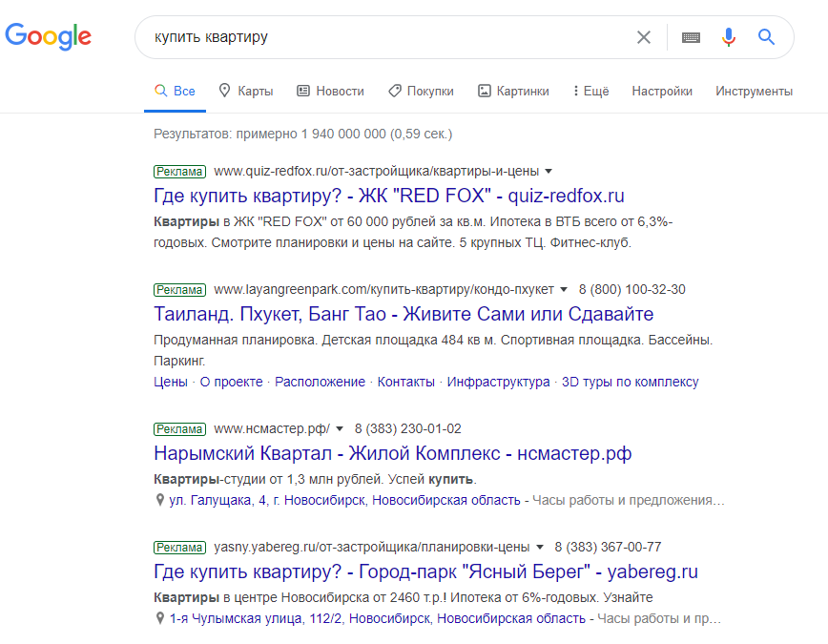
Task: Expand the 'Ещё' menu
Action: [x=591, y=91]
